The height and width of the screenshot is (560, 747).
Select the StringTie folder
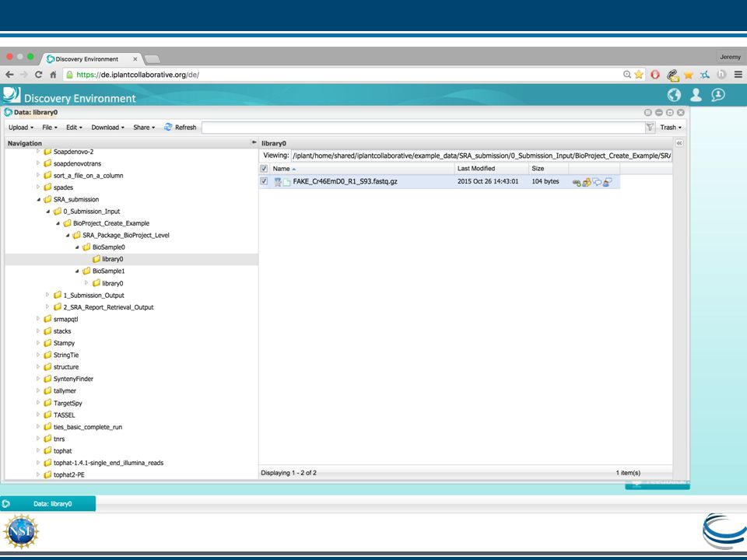click(65, 355)
